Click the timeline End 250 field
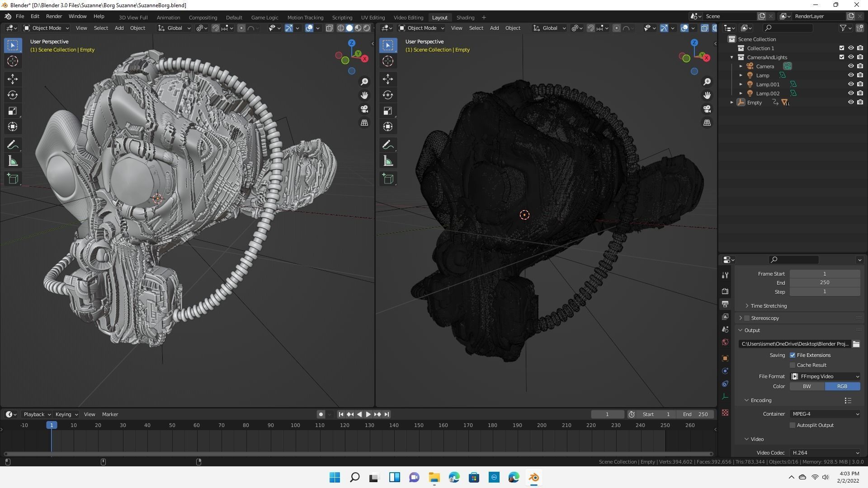 [695, 414]
